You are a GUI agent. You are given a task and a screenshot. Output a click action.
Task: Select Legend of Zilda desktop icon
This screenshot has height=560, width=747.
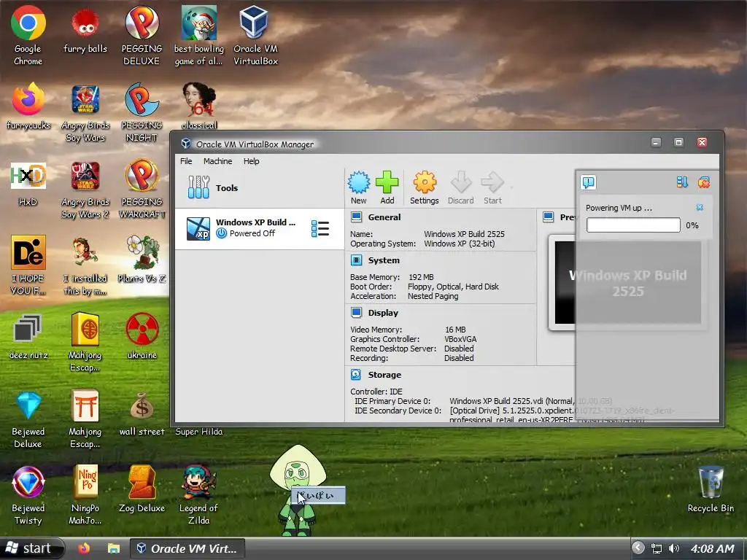198,495
